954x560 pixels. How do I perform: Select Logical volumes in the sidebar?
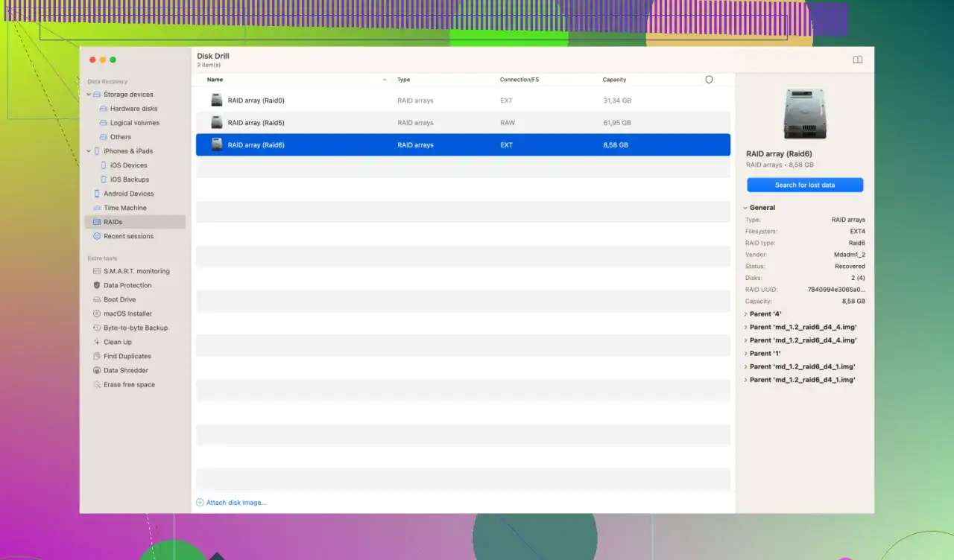click(x=134, y=123)
